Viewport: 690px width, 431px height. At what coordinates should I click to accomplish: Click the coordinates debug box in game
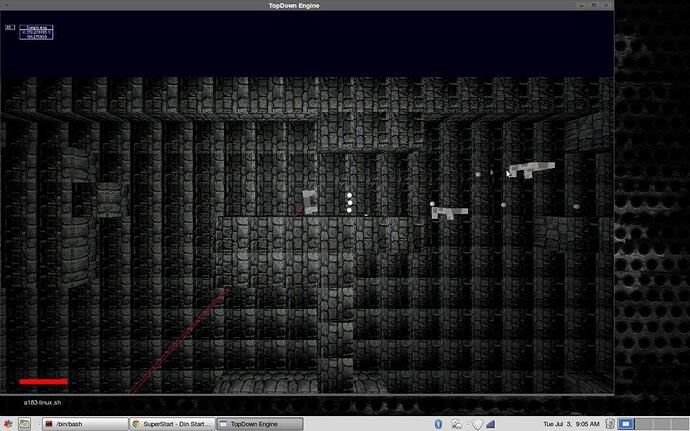(x=36, y=32)
